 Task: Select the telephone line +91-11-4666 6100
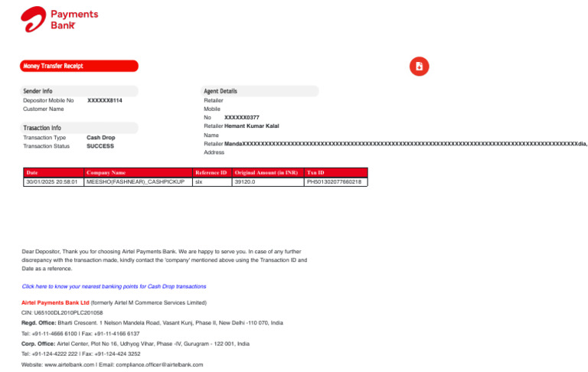[80, 334]
